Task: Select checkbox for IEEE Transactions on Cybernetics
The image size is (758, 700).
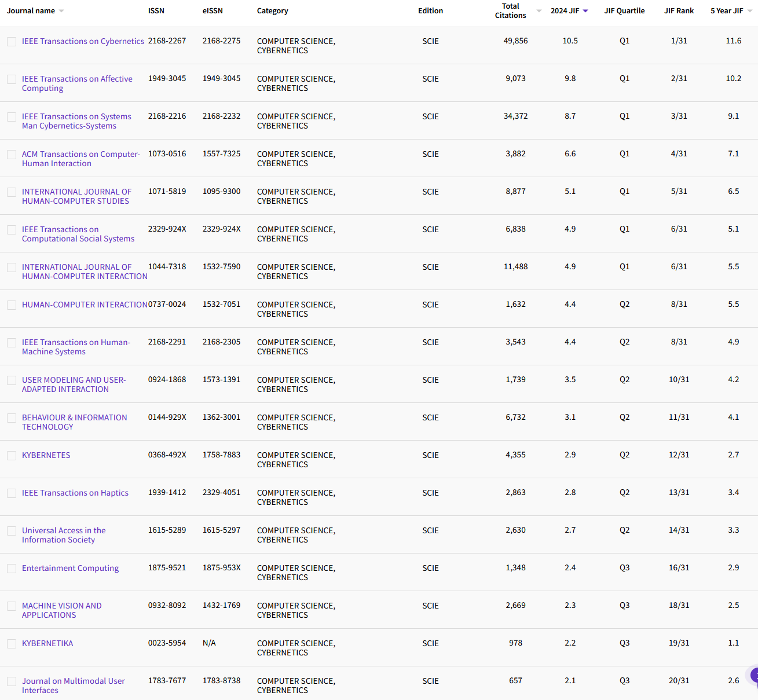Action: (x=12, y=41)
